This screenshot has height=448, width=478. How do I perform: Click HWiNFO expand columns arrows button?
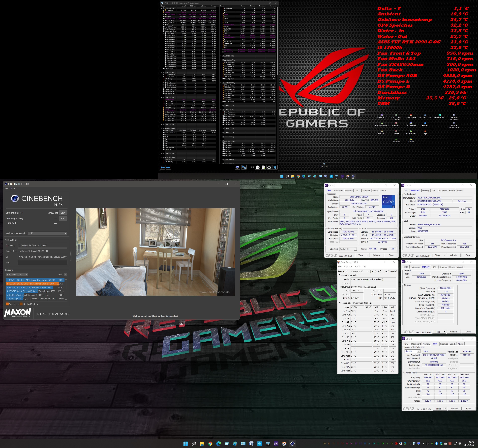(163, 167)
